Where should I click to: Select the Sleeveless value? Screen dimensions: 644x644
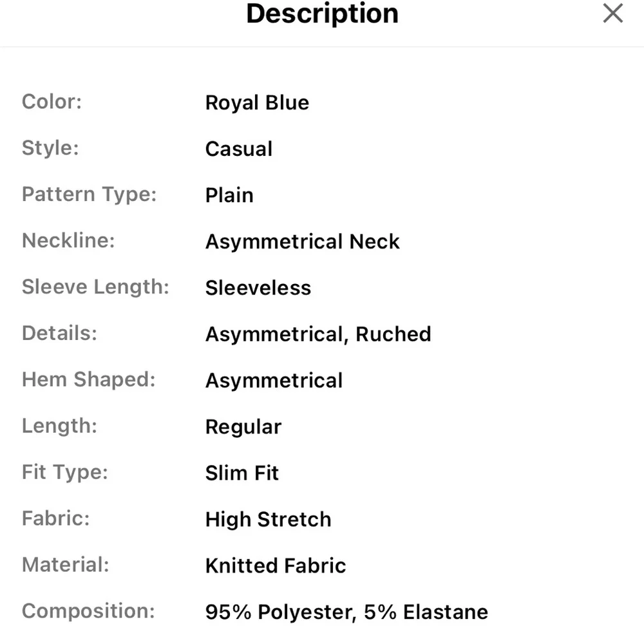[258, 288]
